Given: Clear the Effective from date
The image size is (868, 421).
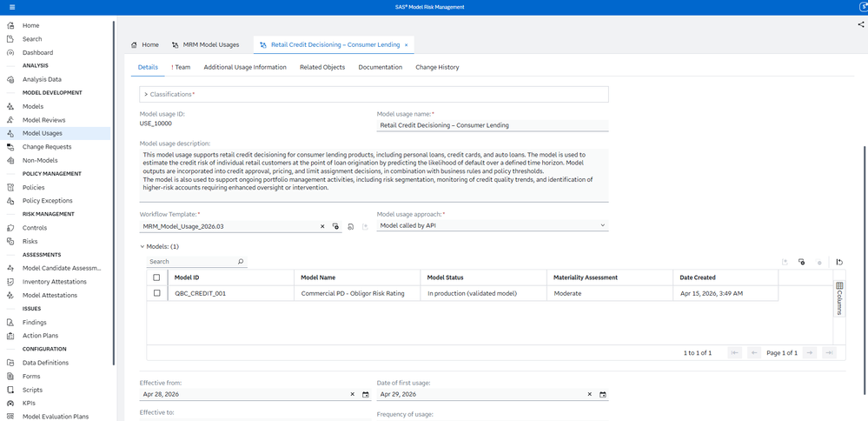Looking at the screenshot, I should (352, 394).
